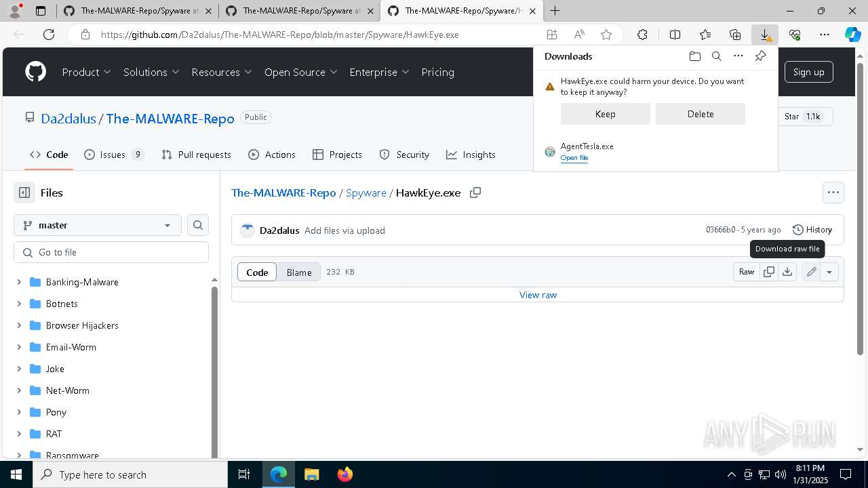Collapse the Files side panel icon
Screen dimensions: 868x488
pos(24,192)
